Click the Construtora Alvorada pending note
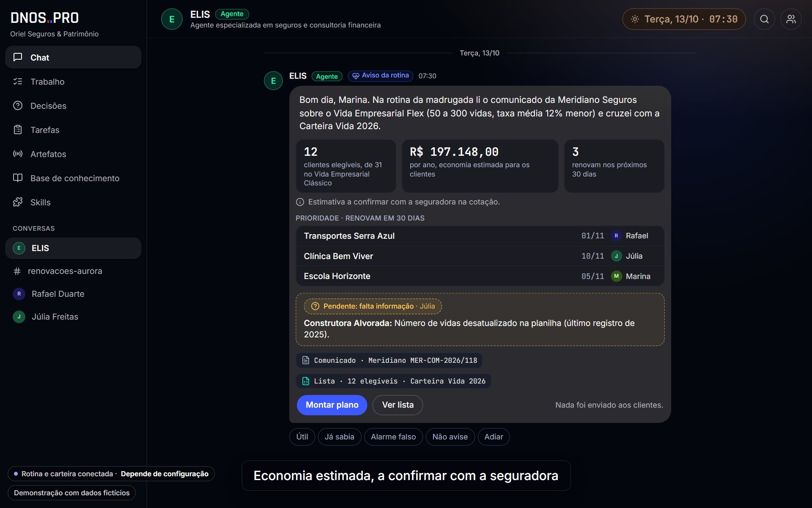 (480, 320)
